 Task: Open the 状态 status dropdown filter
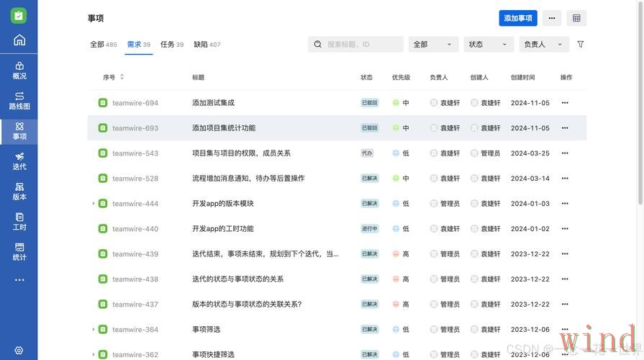(x=489, y=45)
